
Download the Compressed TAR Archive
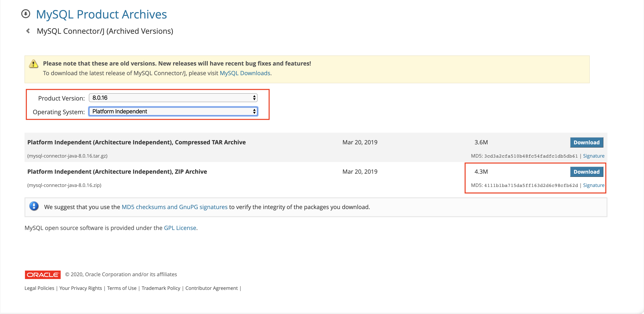tap(586, 143)
